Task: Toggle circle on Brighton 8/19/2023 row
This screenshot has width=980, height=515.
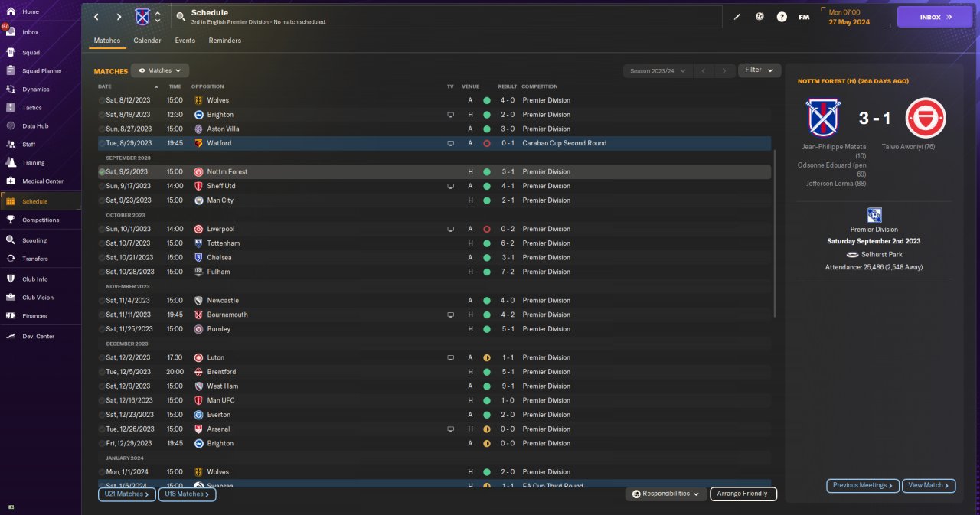Action: tap(102, 115)
